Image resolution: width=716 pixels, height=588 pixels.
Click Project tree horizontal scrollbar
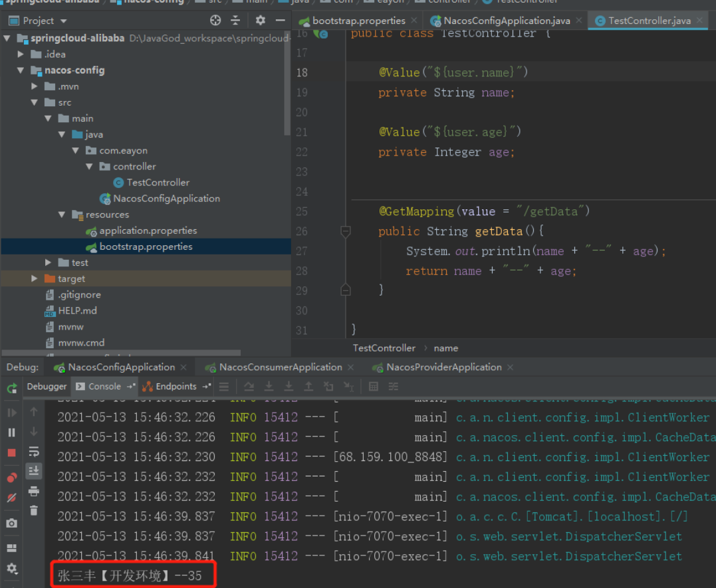(x=122, y=353)
